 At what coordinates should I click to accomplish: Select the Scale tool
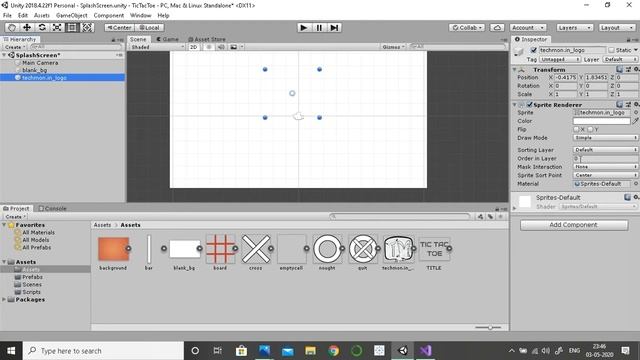point(57,27)
